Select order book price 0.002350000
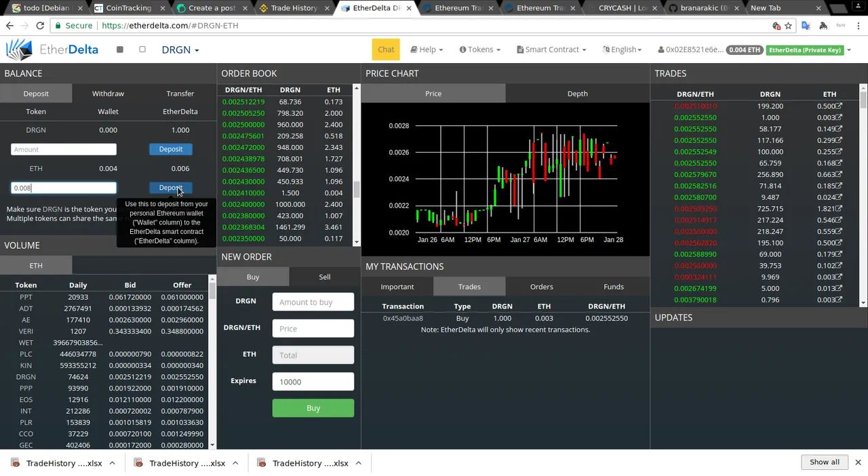This screenshot has width=868, height=476. [x=243, y=239]
